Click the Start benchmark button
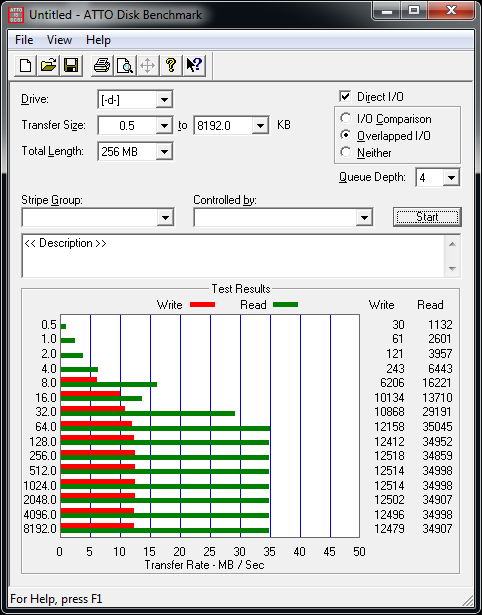 [x=427, y=217]
